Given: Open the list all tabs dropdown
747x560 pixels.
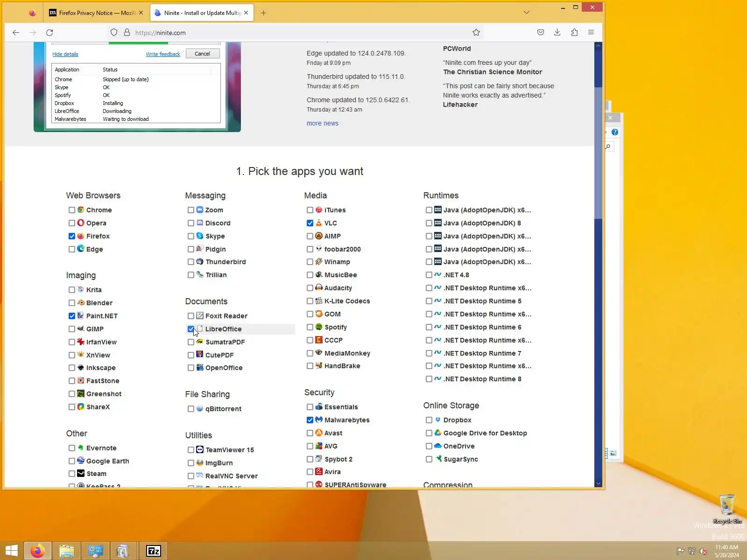Looking at the screenshot, I should pyautogui.click(x=527, y=13).
